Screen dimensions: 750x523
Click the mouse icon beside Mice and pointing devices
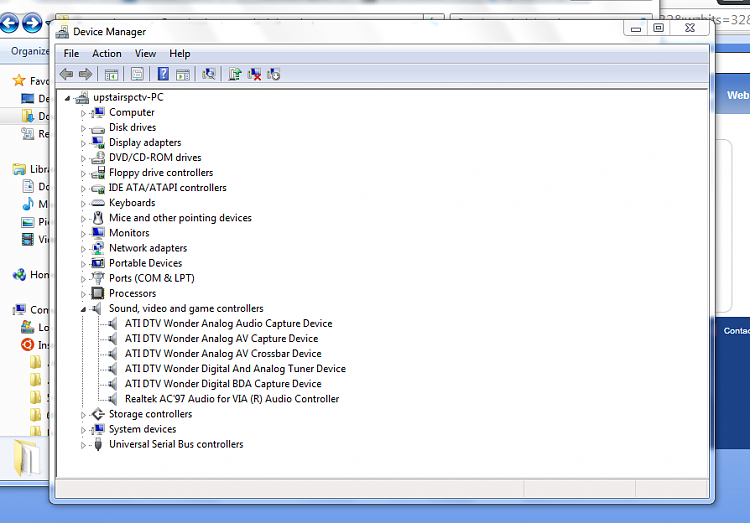click(x=98, y=218)
